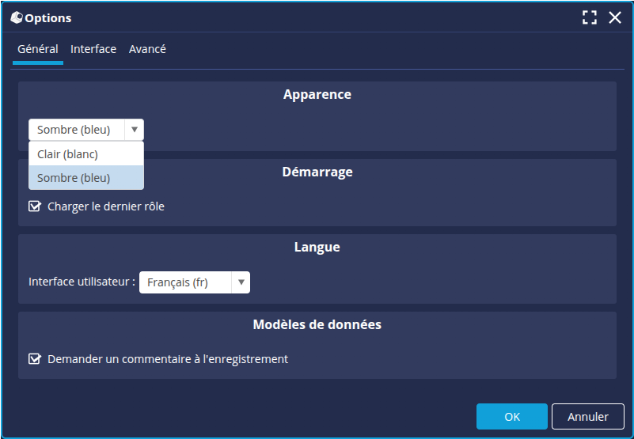The image size is (634, 439).
Task: Click the application logo in the title bar
Action: (x=16, y=18)
